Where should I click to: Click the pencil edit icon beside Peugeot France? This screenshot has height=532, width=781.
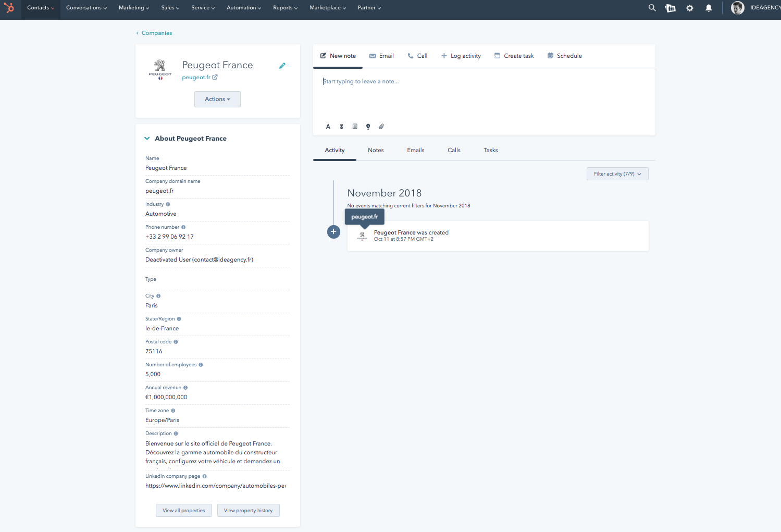[x=282, y=66]
